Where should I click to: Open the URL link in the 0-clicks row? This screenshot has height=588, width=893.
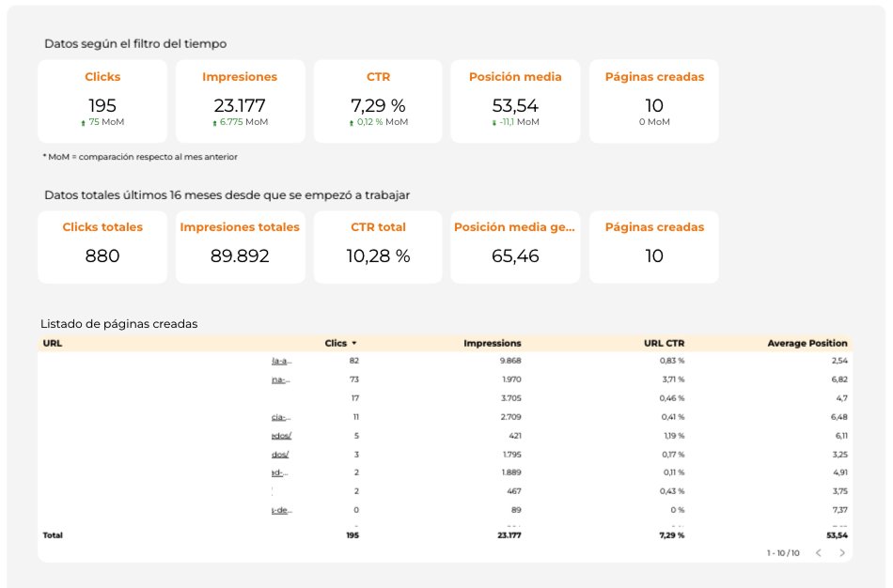[280, 511]
